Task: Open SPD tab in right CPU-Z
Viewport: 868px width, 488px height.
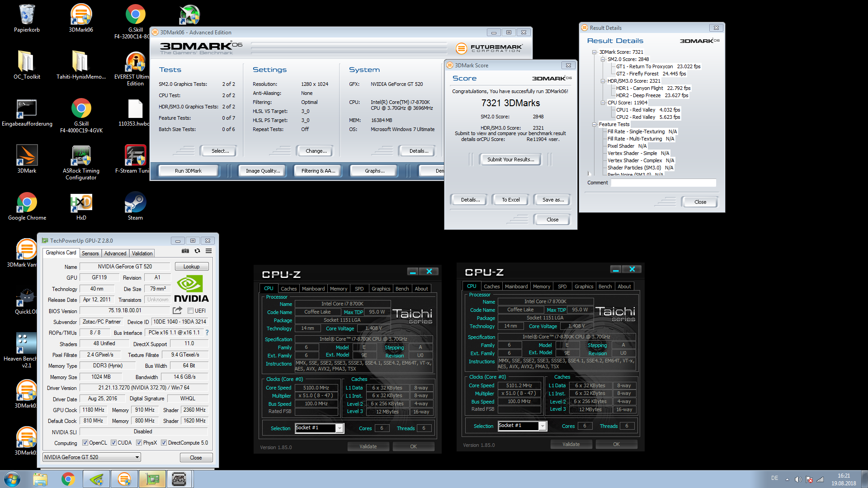Action: tap(562, 286)
